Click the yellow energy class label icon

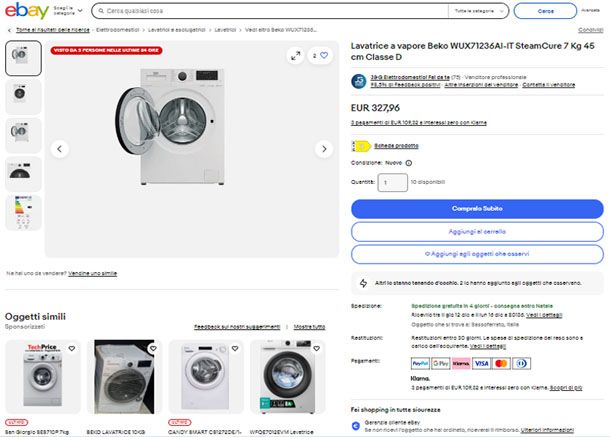pos(361,146)
